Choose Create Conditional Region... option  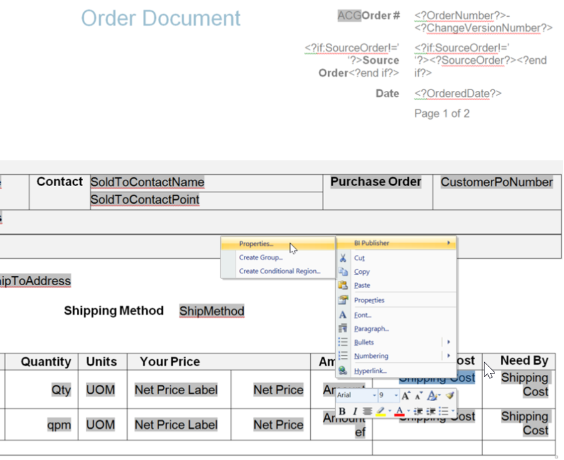[278, 271]
